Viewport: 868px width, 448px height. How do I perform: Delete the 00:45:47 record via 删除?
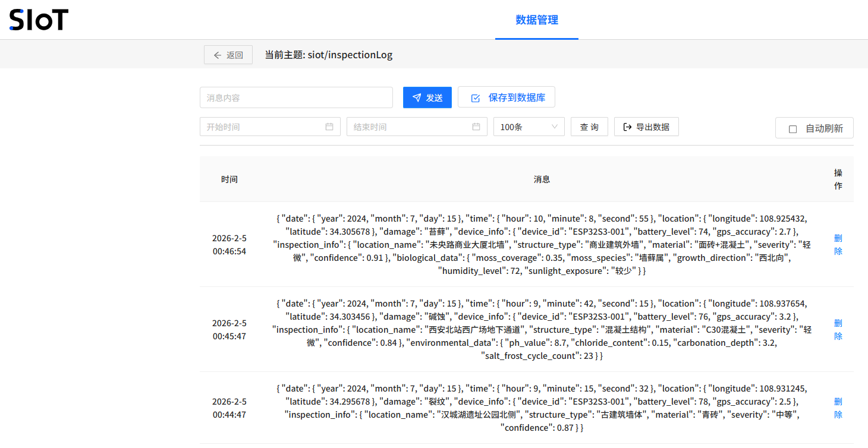838,329
